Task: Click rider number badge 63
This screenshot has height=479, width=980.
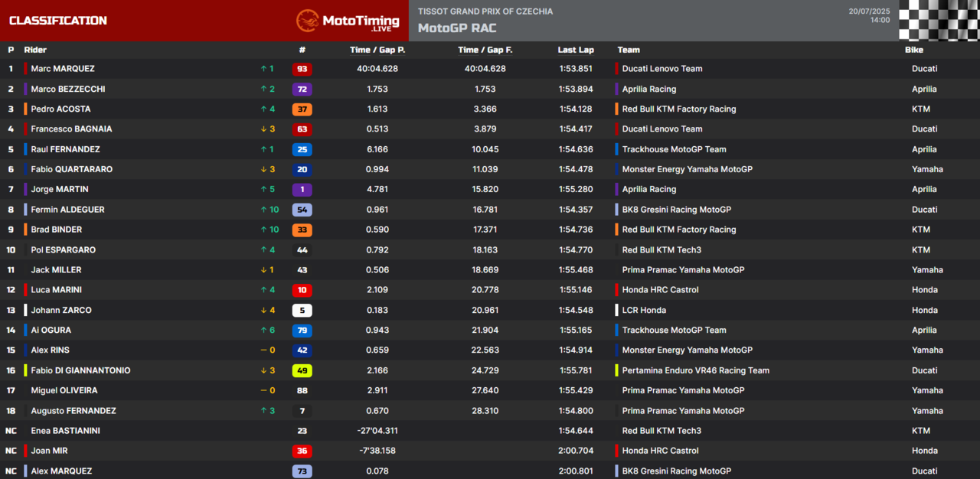Action: (302, 129)
